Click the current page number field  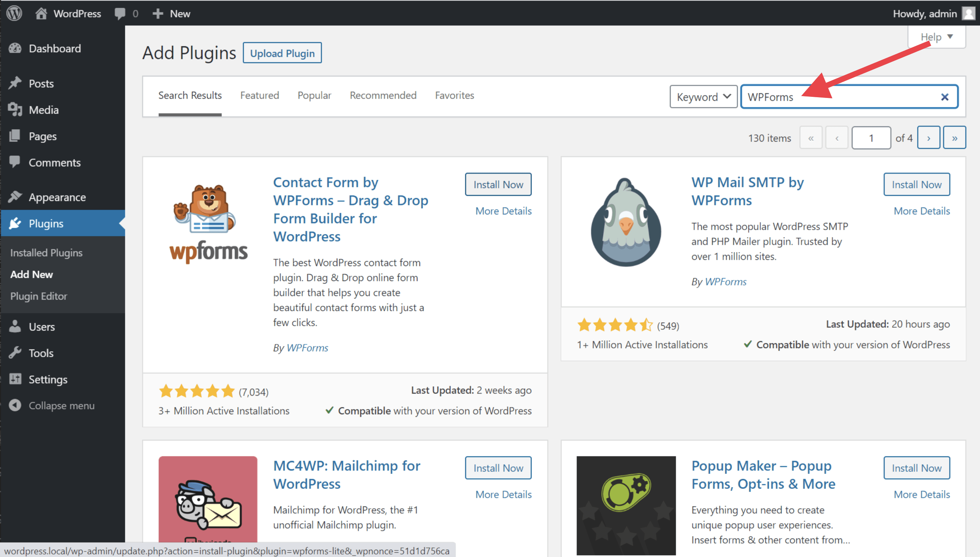coord(871,138)
